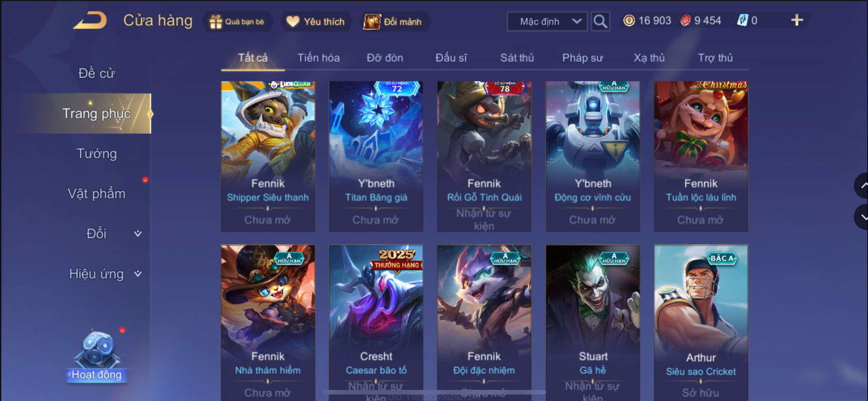Open Stuart Gã hề skin card
The width and height of the screenshot is (868, 401).
click(x=593, y=323)
